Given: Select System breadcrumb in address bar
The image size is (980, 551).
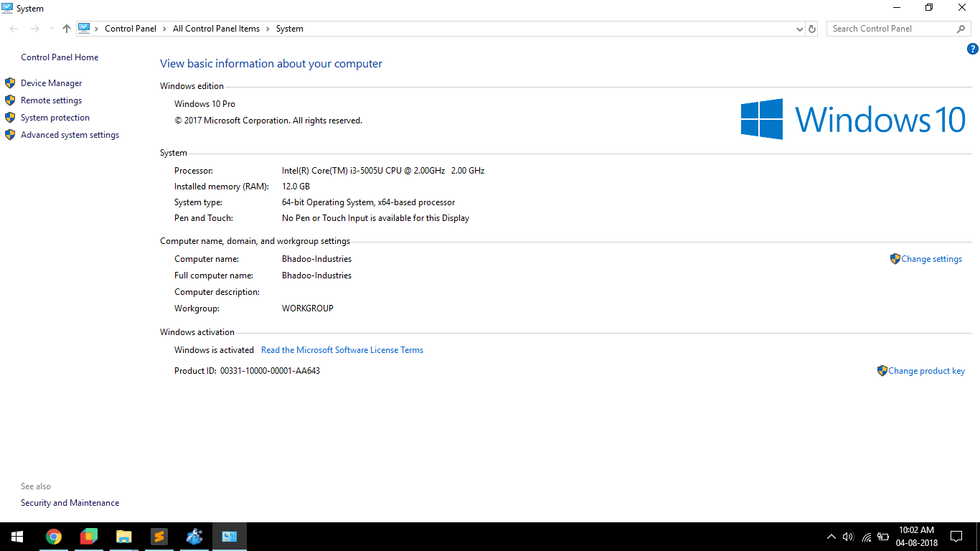Looking at the screenshot, I should [290, 29].
